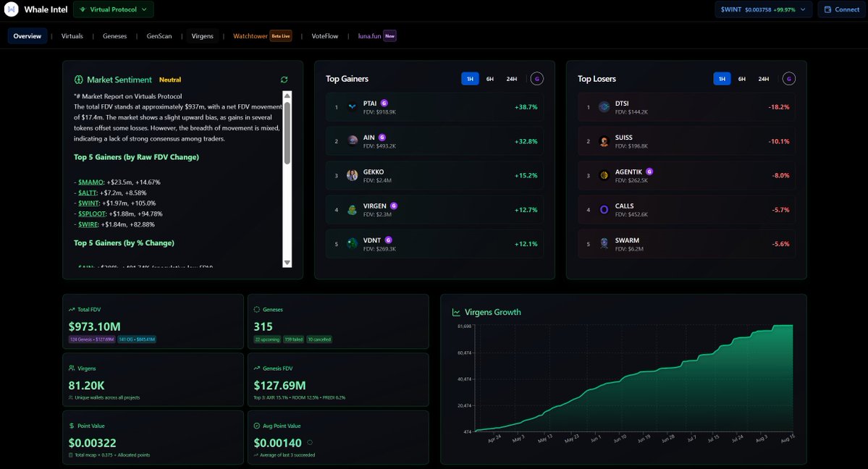Screen dimensions: 868x469
Task: Click the $973.10M Total FDV value
Action: [95, 326]
